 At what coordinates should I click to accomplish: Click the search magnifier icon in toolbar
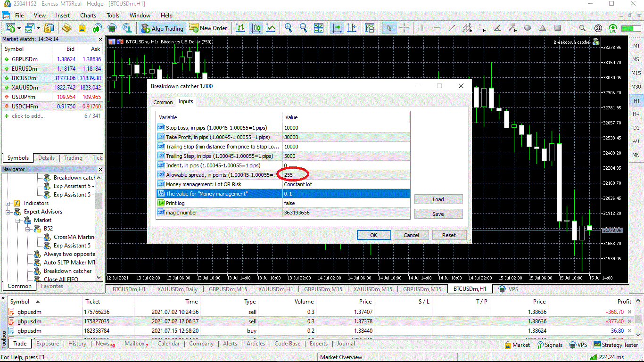(582, 28)
